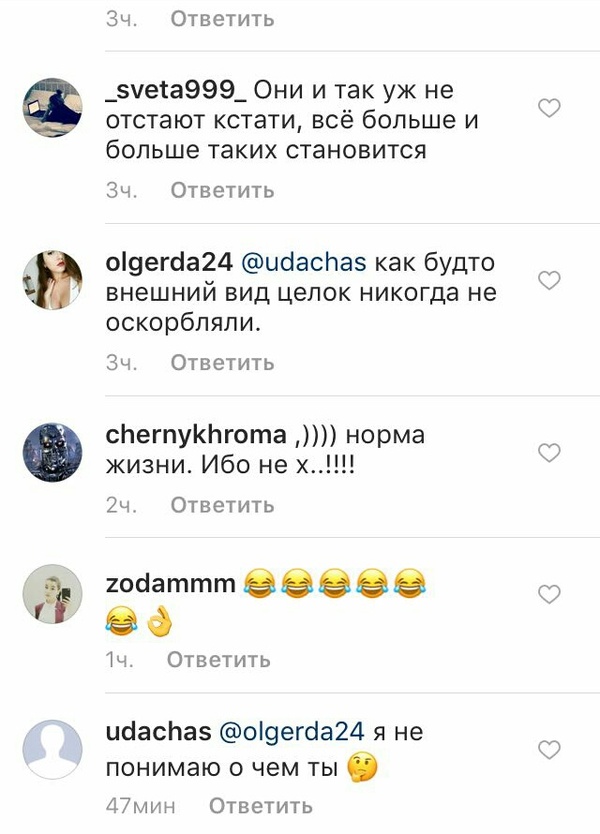Reply to chernykhroma using Ответить

click(222, 505)
